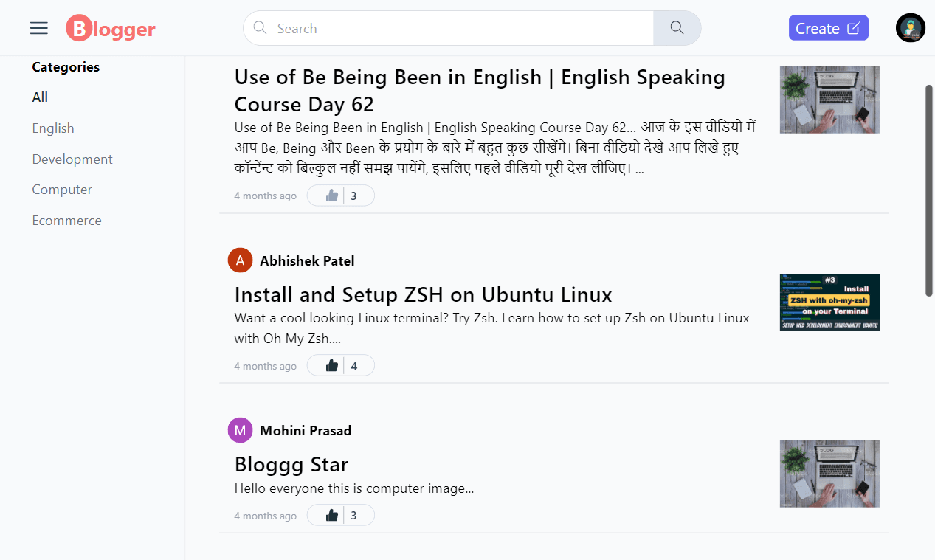The width and height of the screenshot is (935, 560).
Task: Click the magnifier search button
Action: pyautogui.click(x=677, y=28)
